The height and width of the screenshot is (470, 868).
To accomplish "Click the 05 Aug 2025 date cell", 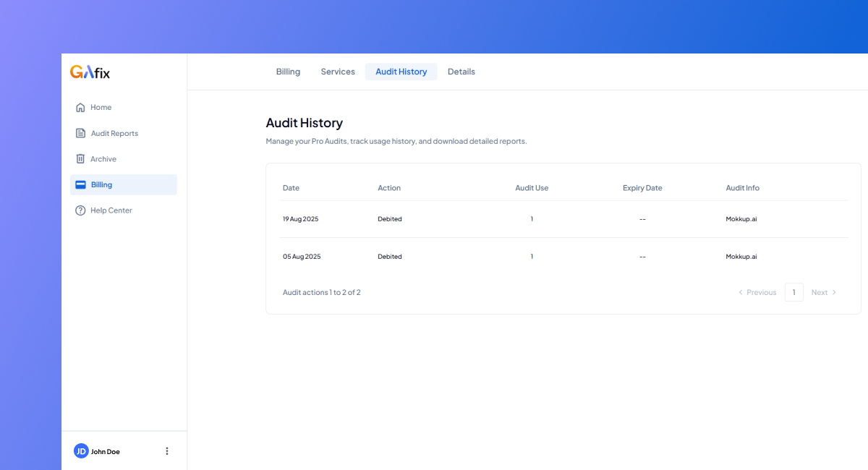I will [302, 257].
